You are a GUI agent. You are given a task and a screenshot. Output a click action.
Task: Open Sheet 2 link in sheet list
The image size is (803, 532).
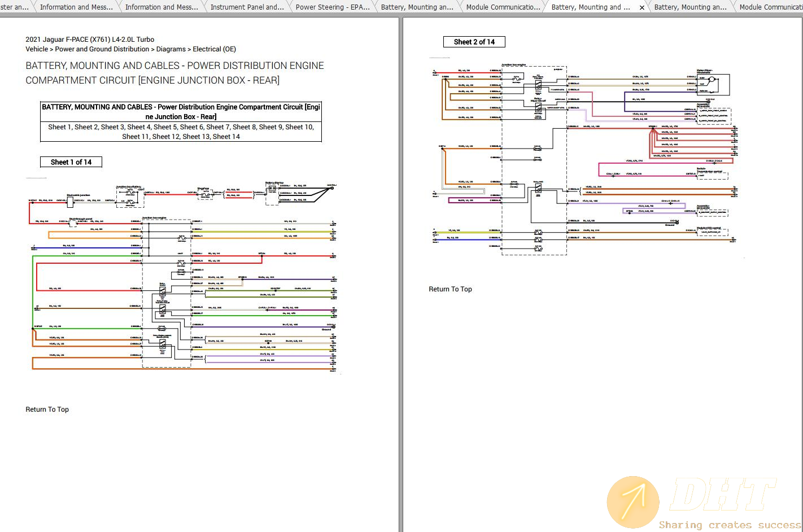tap(86, 127)
